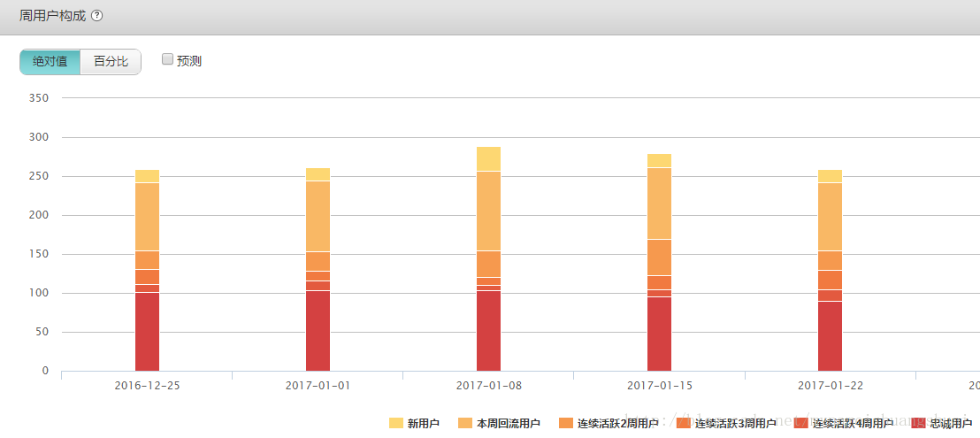Screen dimensions: 980x438
Task: Switch to 绝对值 view
Action: (x=50, y=62)
